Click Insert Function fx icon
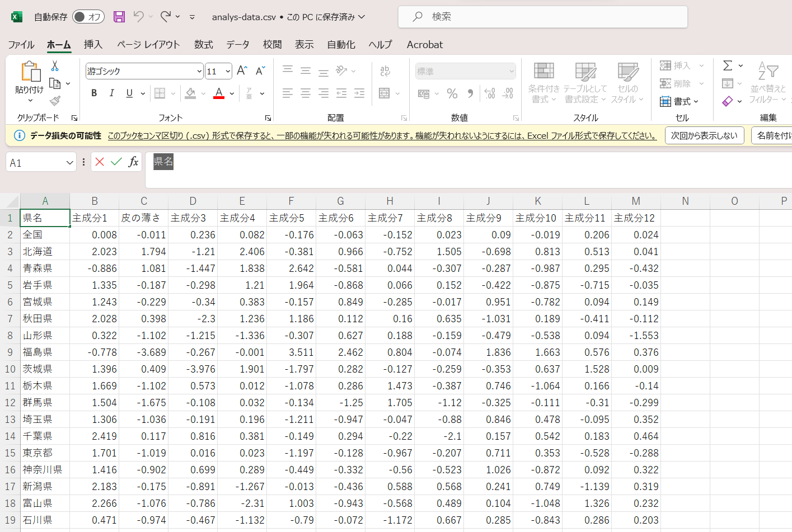 click(x=133, y=162)
